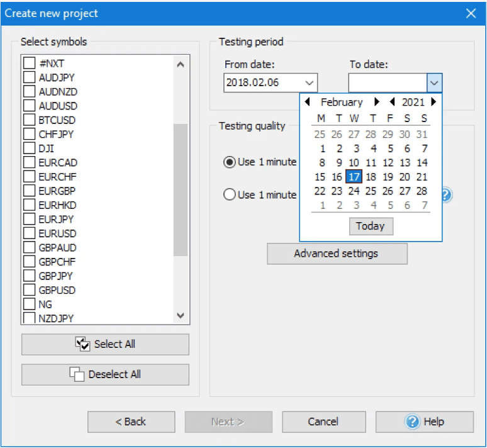Click the Select All button
This screenshot has height=448, width=487.
tap(105, 344)
